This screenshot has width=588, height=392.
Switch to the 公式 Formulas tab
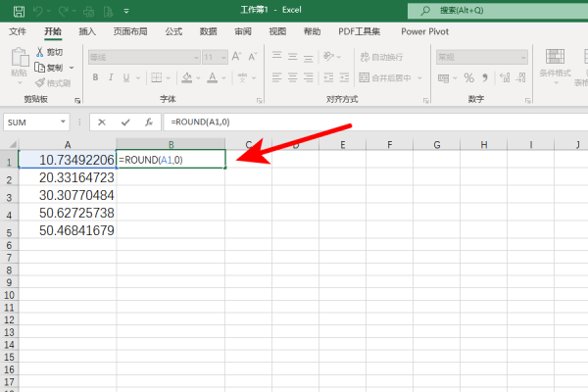pyautogui.click(x=173, y=31)
